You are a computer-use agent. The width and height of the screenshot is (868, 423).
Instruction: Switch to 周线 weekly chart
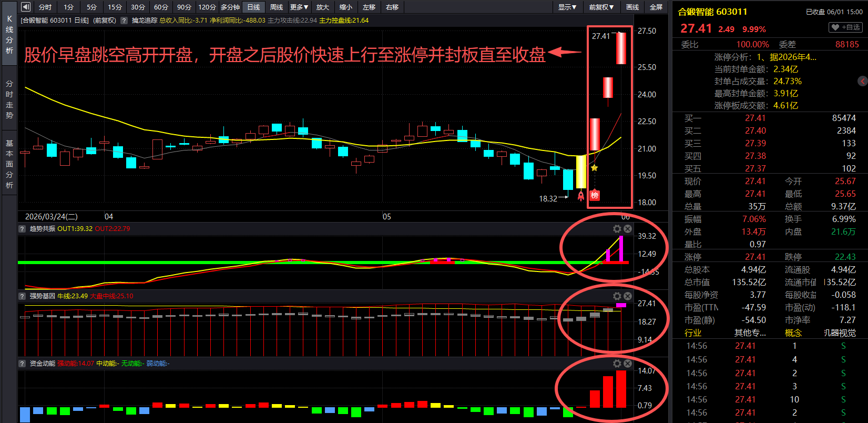tap(277, 7)
